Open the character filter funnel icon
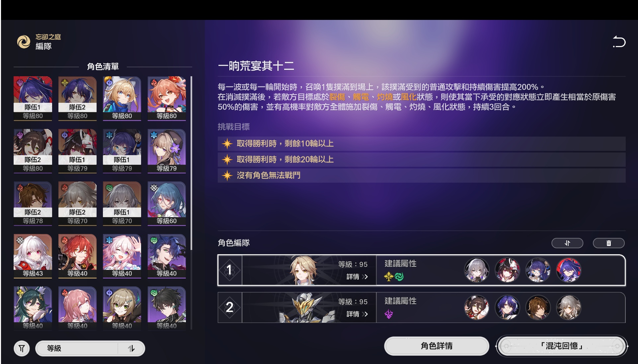Image resolution: width=638 pixels, height=364 pixels. (22, 348)
